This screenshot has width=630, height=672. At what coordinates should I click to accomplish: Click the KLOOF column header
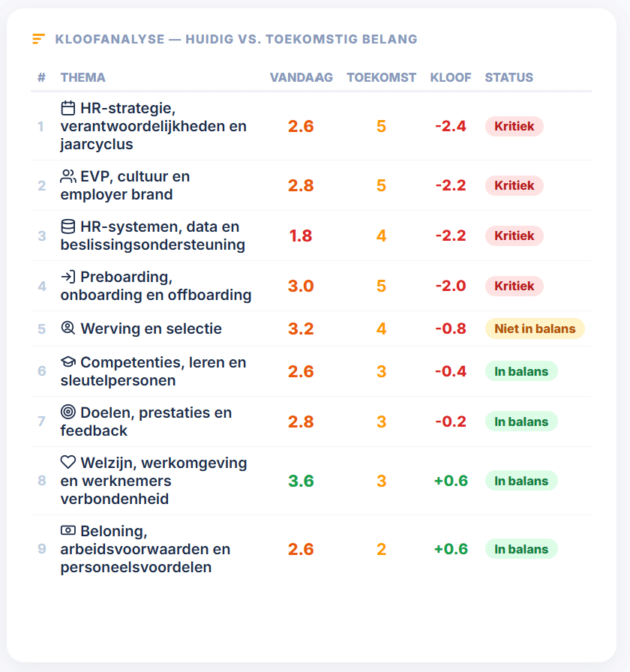[x=451, y=77]
